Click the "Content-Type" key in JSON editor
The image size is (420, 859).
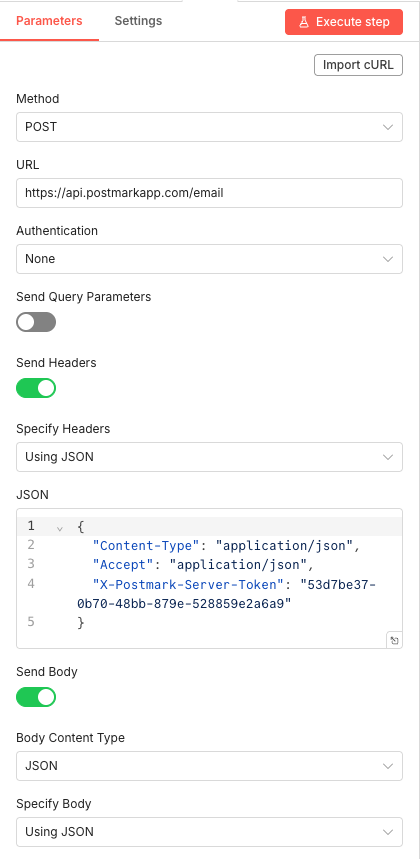(x=146, y=546)
